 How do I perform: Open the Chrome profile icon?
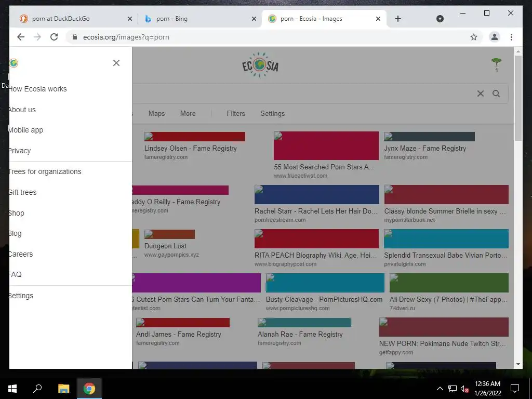pyautogui.click(x=495, y=37)
